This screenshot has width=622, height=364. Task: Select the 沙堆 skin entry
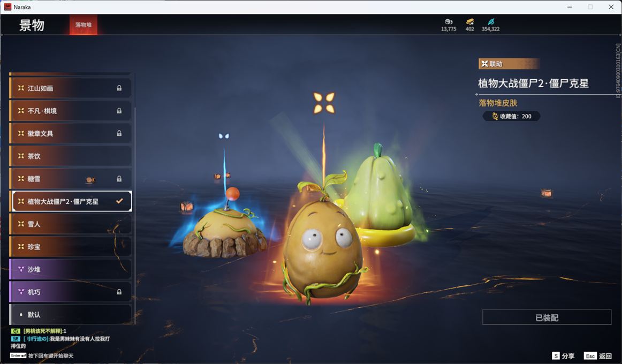[x=71, y=269]
